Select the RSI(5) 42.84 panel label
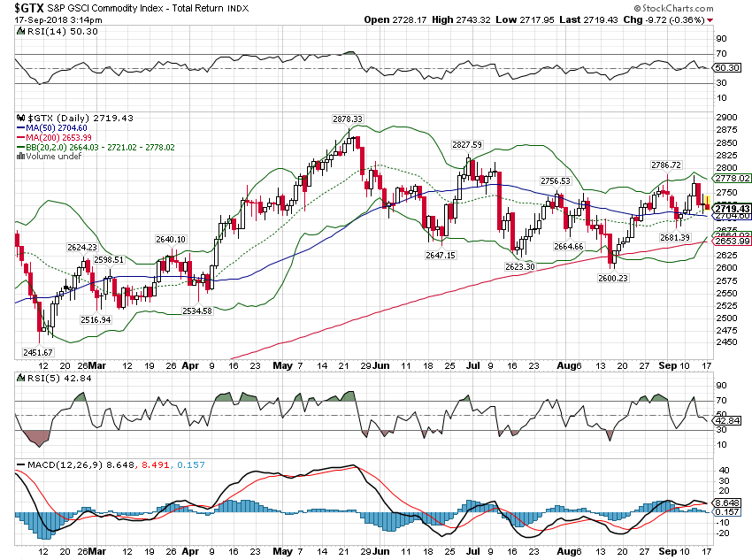This screenshot has width=752, height=560. [59, 379]
